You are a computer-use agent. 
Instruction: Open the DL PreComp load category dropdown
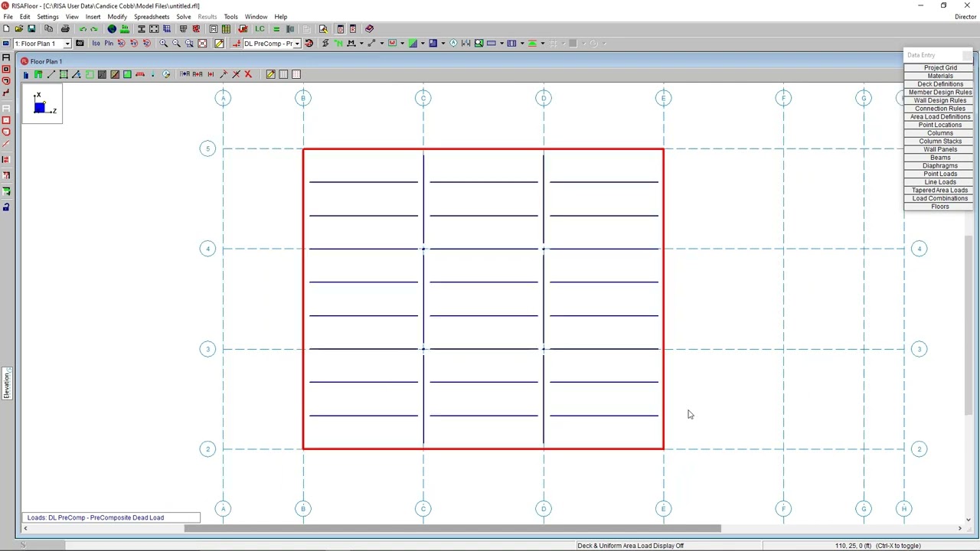[x=296, y=44]
